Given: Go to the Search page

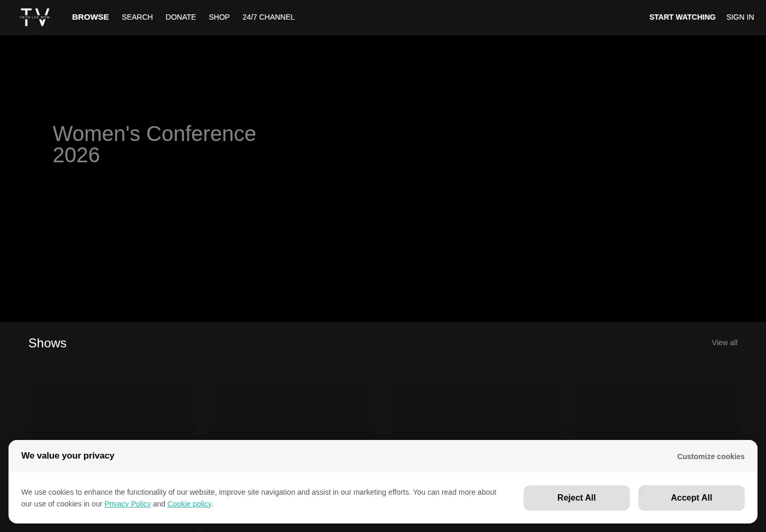Looking at the screenshot, I should point(137,17).
